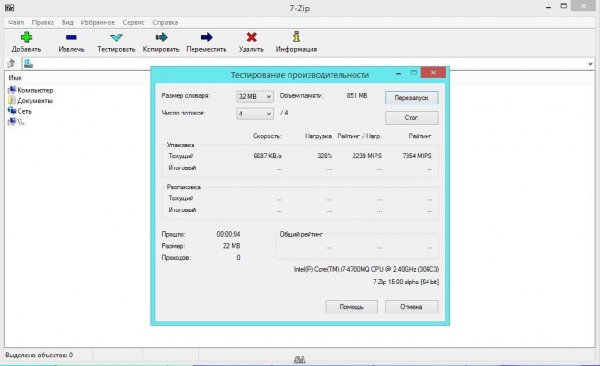Screen dimensions: 600x366
Task: Click the address path input field
Action: pyautogui.click(x=308, y=64)
